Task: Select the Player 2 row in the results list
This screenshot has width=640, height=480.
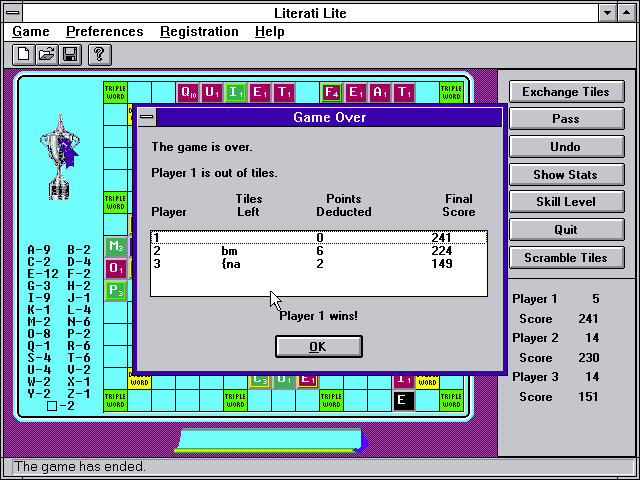Action: click(318, 251)
